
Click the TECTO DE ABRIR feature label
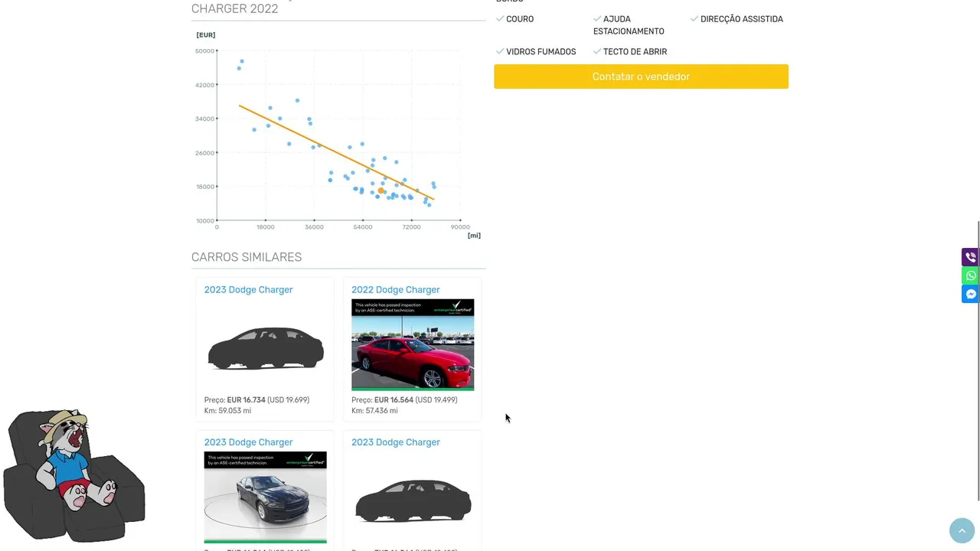(635, 52)
